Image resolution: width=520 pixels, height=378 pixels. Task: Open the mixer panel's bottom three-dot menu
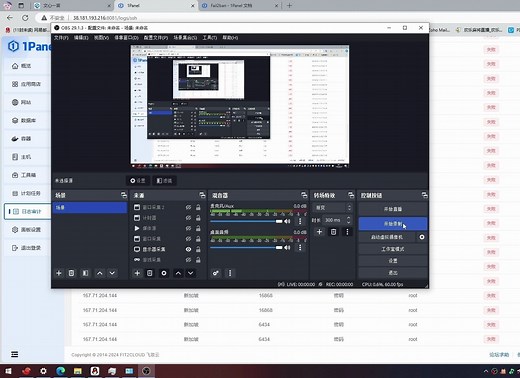230,273
